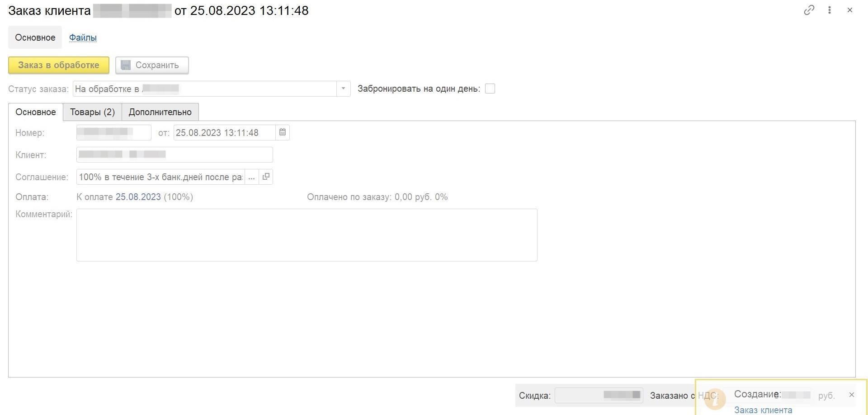Click the floppy disk icon on the Сохранить button
The width and height of the screenshot is (868, 415).
click(126, 65)
